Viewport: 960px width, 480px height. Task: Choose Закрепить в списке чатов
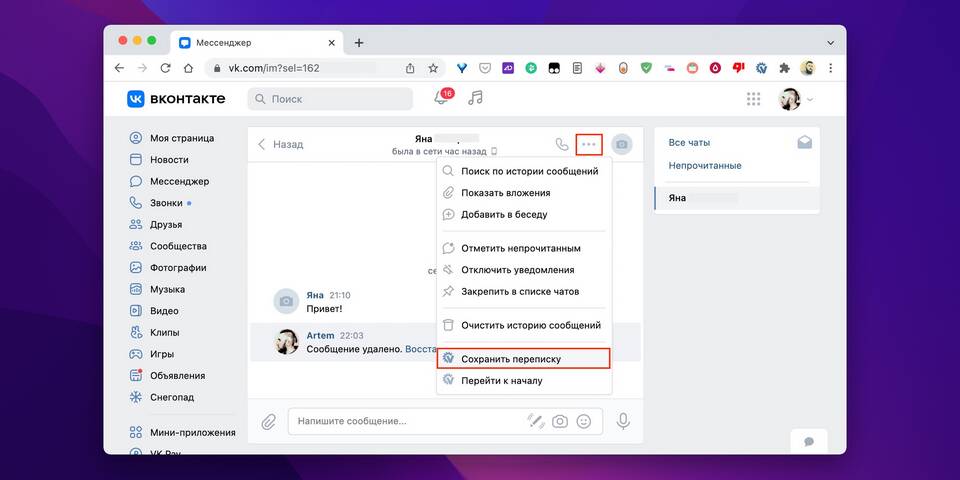[524, 291]
